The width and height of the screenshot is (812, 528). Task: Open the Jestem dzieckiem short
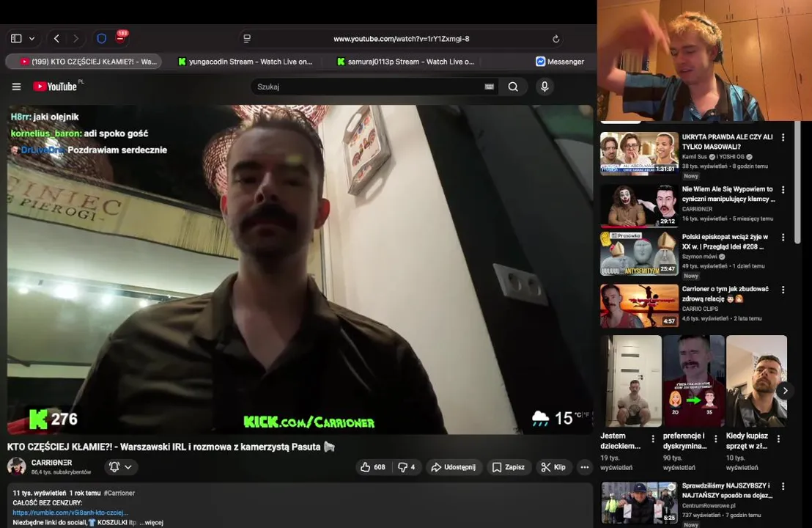pyautogui.click(x=631, y=381)
